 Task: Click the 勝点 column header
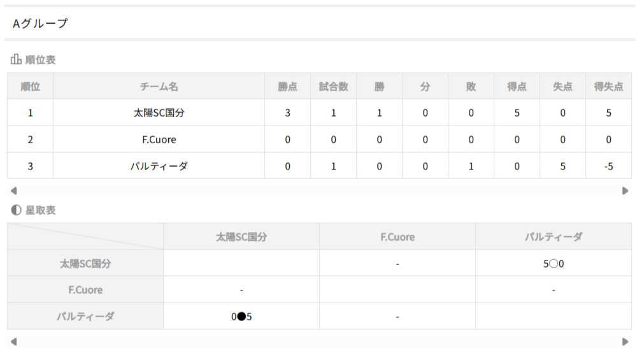click(287, 87)
